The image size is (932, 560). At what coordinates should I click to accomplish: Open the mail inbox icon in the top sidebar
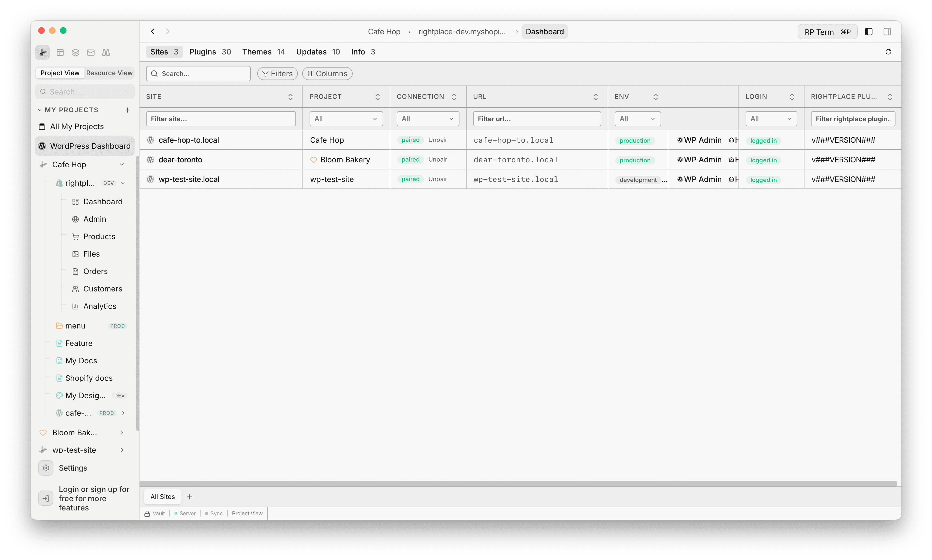click(90, 53)
